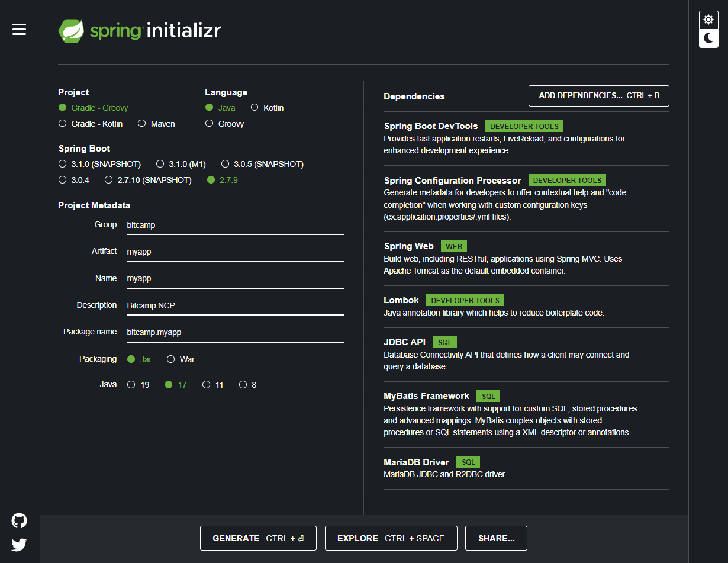Click the SQL tag beside MyBatis Framework

488,396
